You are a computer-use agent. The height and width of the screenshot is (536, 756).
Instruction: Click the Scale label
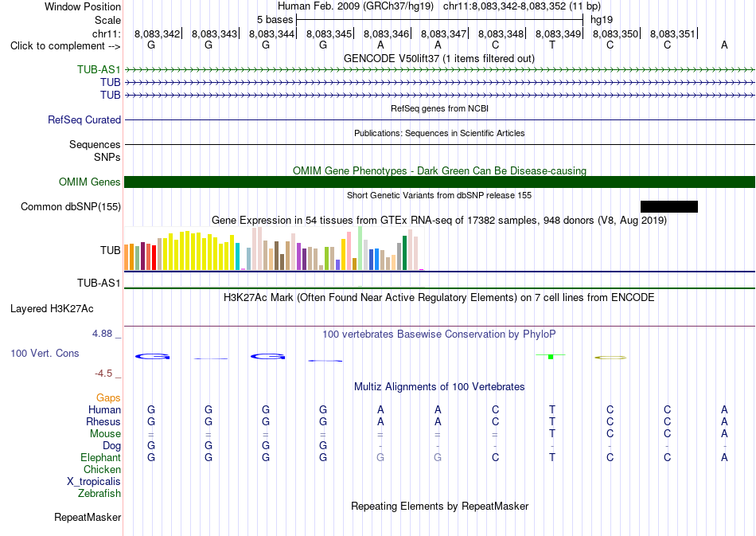pyautogui.click(x=108, y=20)
